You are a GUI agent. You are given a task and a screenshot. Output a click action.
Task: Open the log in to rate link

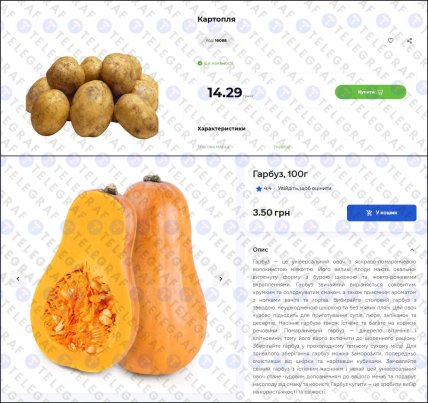click(x=305, y=188)
